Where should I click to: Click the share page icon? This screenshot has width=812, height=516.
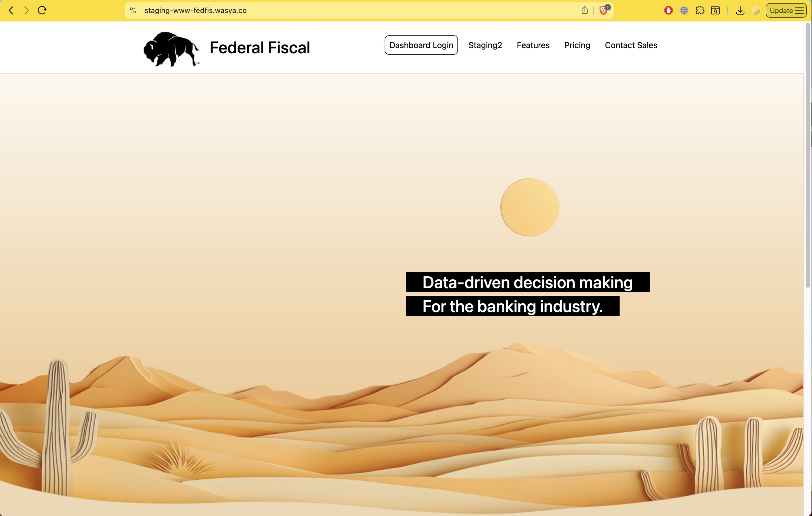(585, 10)
